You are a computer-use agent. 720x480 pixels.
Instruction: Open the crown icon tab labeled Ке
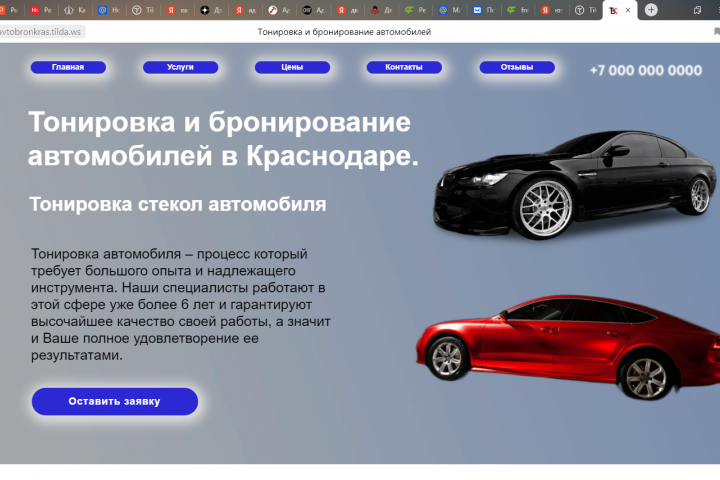[74, 10]
